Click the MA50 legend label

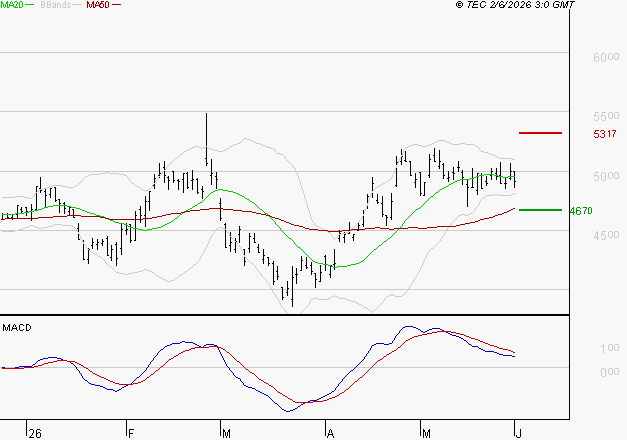98,5
